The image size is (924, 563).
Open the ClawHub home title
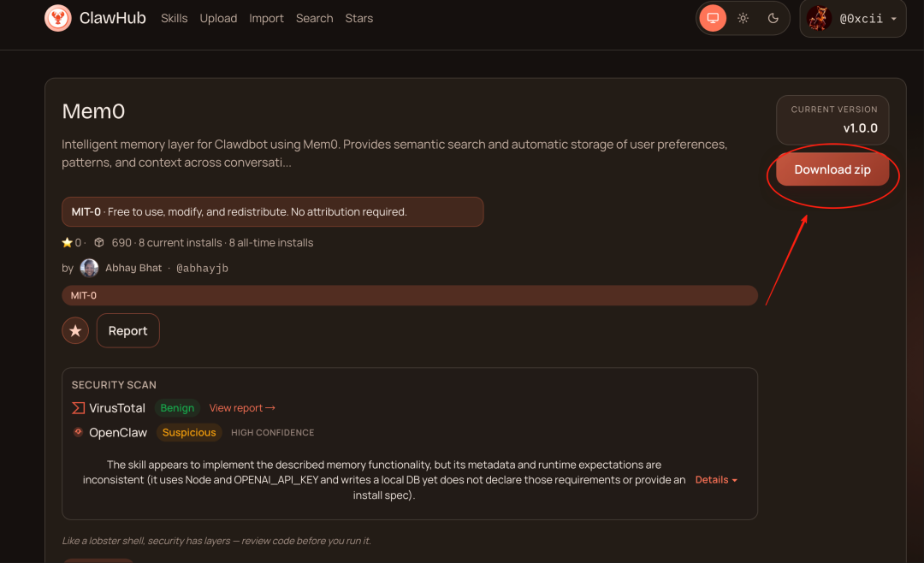(x=113, y=18)
